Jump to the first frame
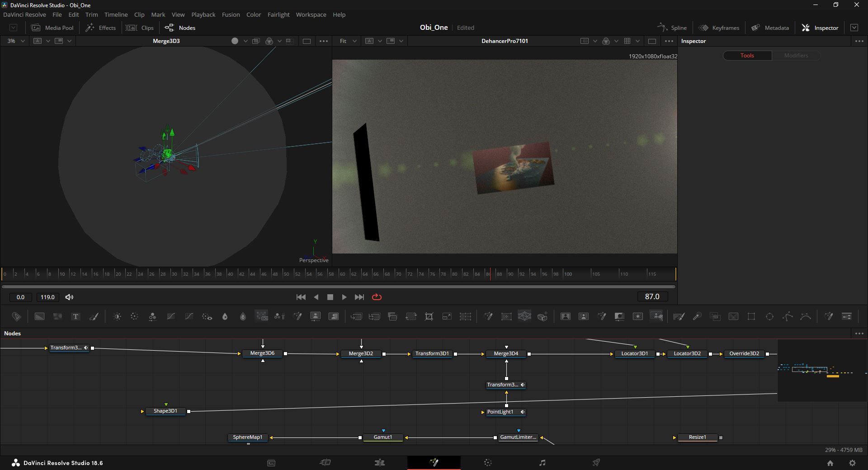This screenshot has height=470, width=868. 301,297
